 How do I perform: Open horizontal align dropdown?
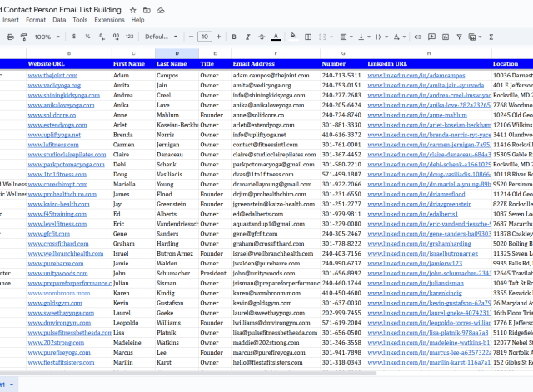tap(346, 37)
